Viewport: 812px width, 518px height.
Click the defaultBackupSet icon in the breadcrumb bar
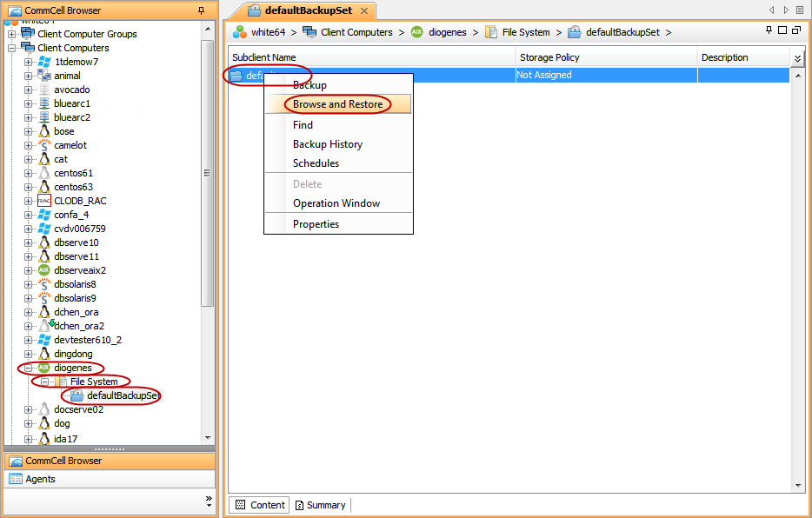[x=573, y=31]
